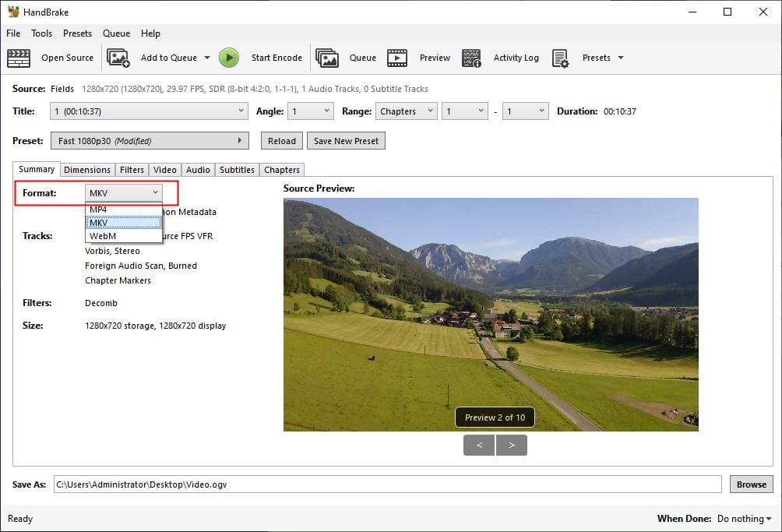Open the Presets menu in menu bar
Screen dimensions: 782x532
click(77, 33)
